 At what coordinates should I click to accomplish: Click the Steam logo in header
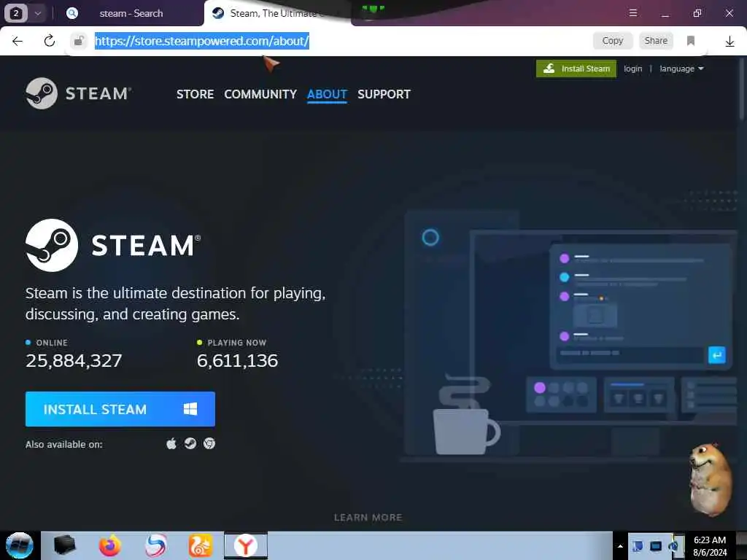point(79,93)
